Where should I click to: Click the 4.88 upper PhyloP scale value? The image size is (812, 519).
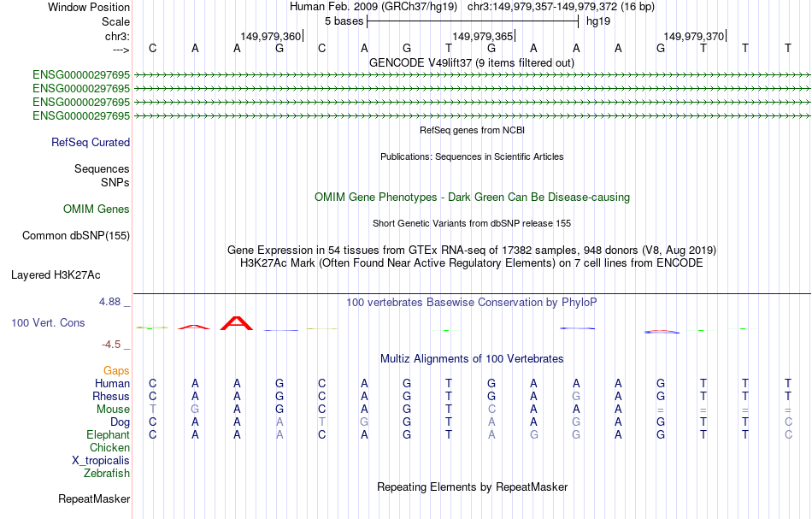[109, 302]
